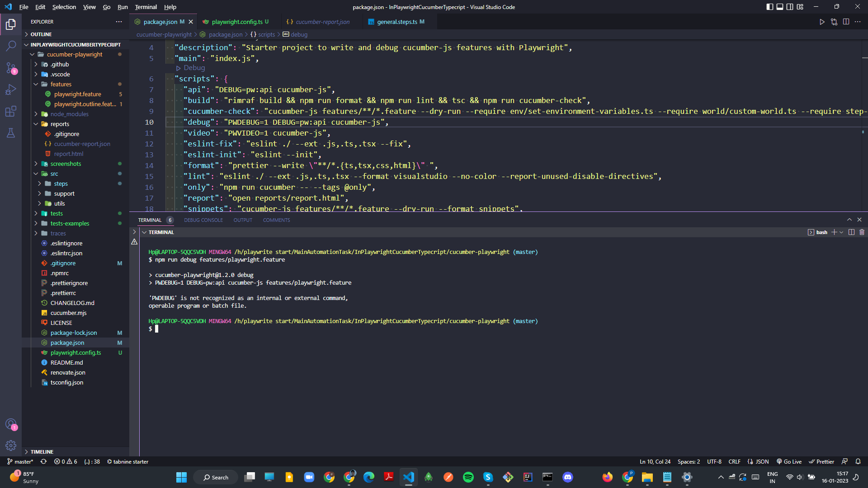Launch Spotify from the taskbar

click(468, 477)
